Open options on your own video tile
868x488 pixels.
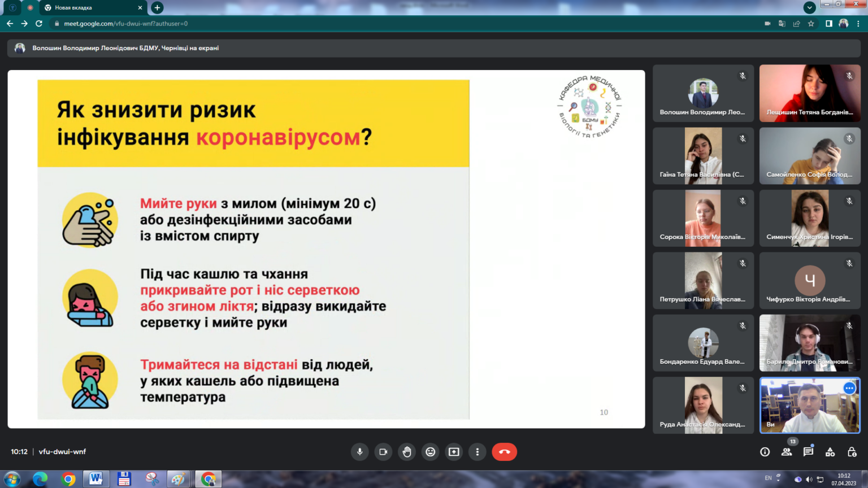coord(849,388)
